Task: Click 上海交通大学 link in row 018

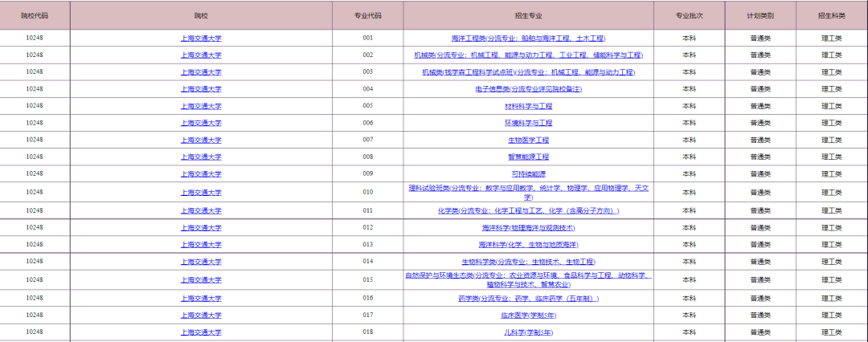Action: 201,332
